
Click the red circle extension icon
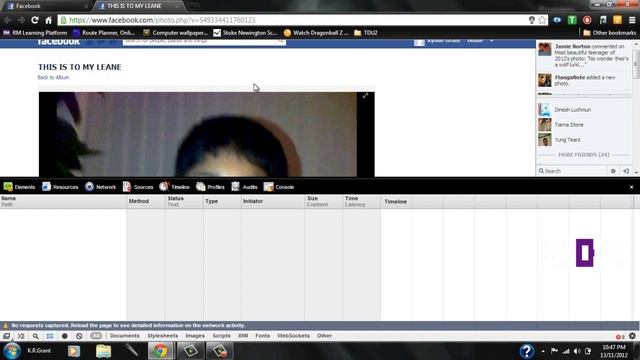(x=587, y=20)
